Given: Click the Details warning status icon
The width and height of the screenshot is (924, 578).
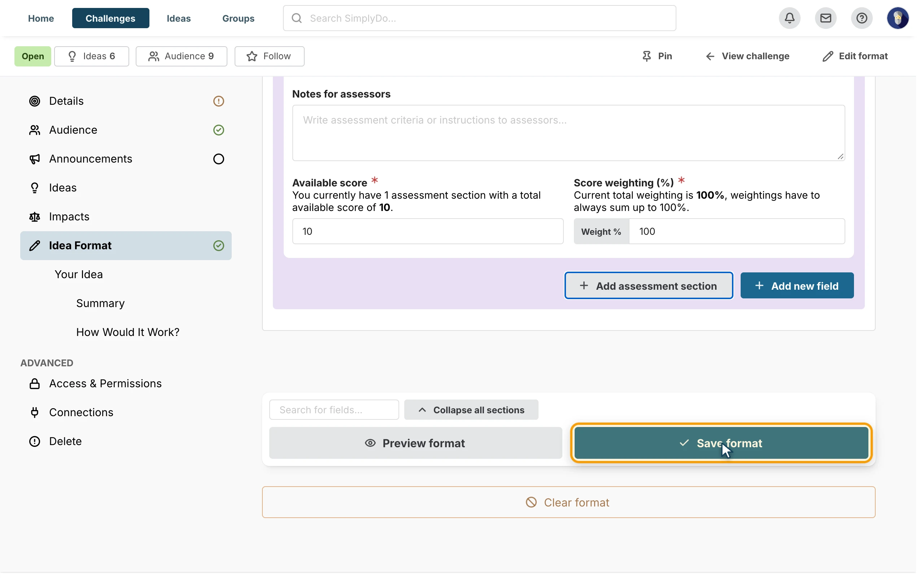Looking at the screenshot, I should [218, 101].
